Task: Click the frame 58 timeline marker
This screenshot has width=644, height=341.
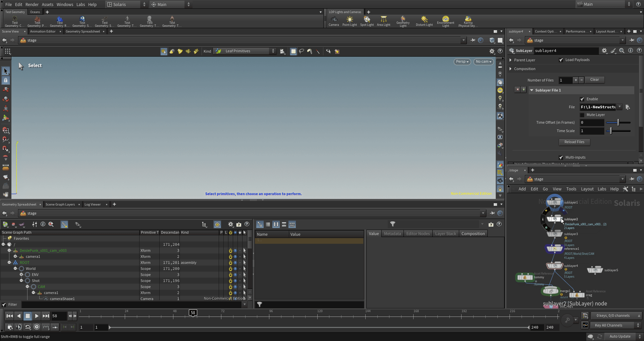Action: click(x=193, y=313)
